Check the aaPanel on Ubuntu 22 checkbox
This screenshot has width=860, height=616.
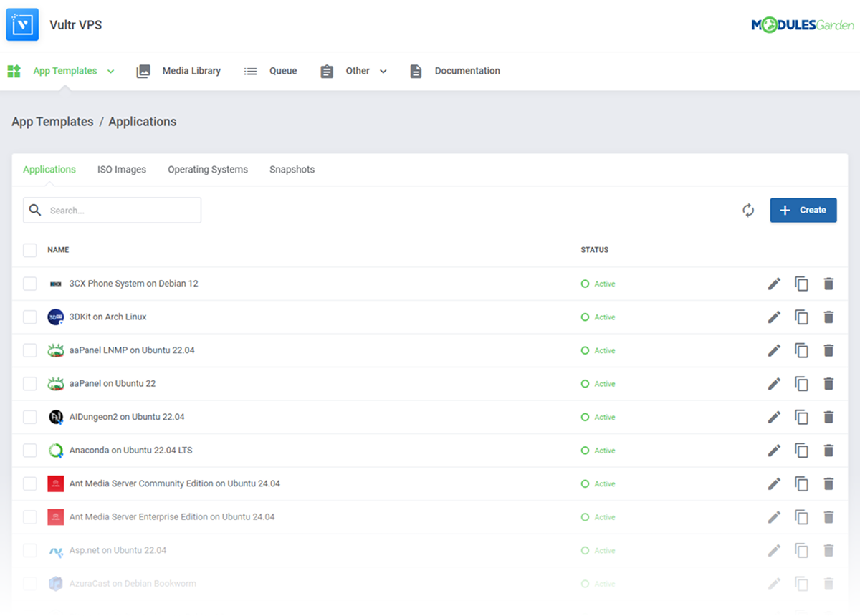[x=30, y=383]
